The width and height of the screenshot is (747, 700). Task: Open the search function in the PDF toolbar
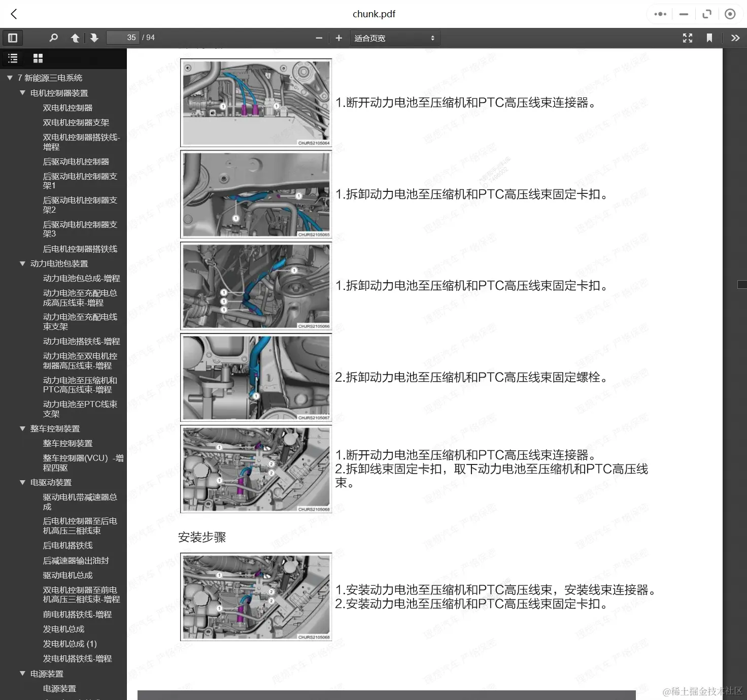(53, 38)
